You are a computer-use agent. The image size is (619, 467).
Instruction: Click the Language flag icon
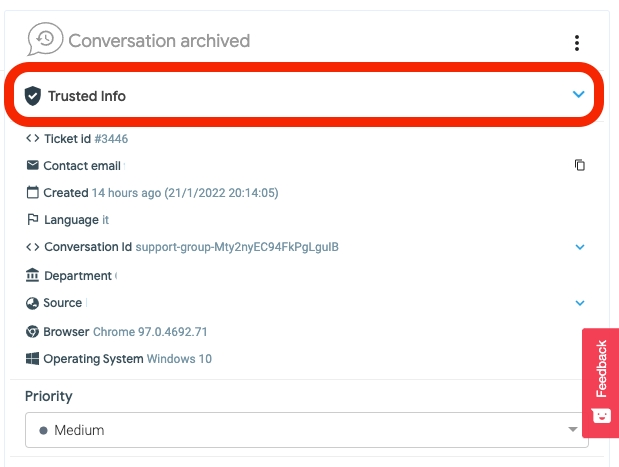(33, 219)
